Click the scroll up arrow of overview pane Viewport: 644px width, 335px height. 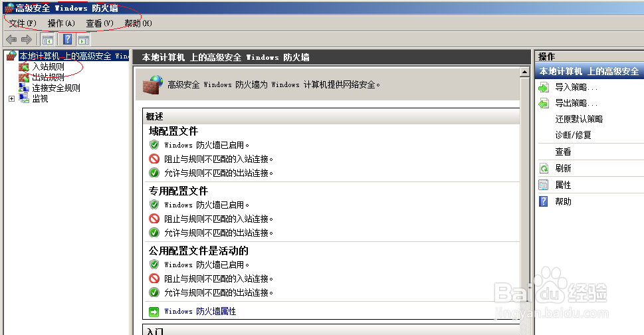[524, 72]
